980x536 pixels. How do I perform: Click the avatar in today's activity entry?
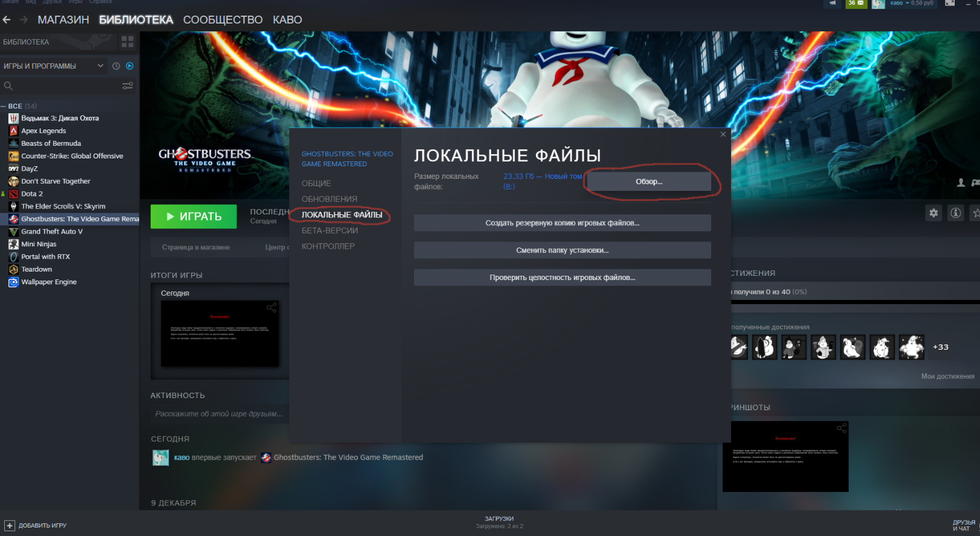pyautogui.click(x=160, y=458)
